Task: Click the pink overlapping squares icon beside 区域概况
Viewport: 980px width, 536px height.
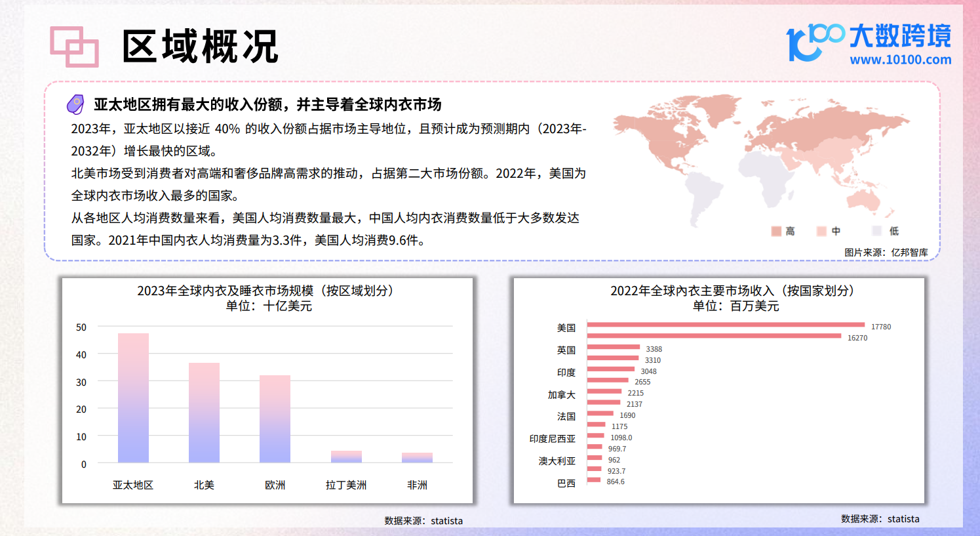Action: (74, 47)
